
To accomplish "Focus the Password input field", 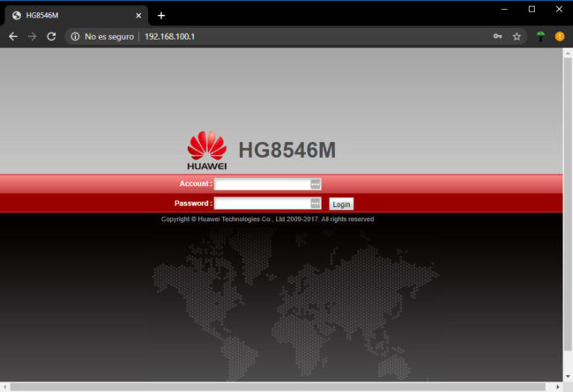I will [267, 203].
